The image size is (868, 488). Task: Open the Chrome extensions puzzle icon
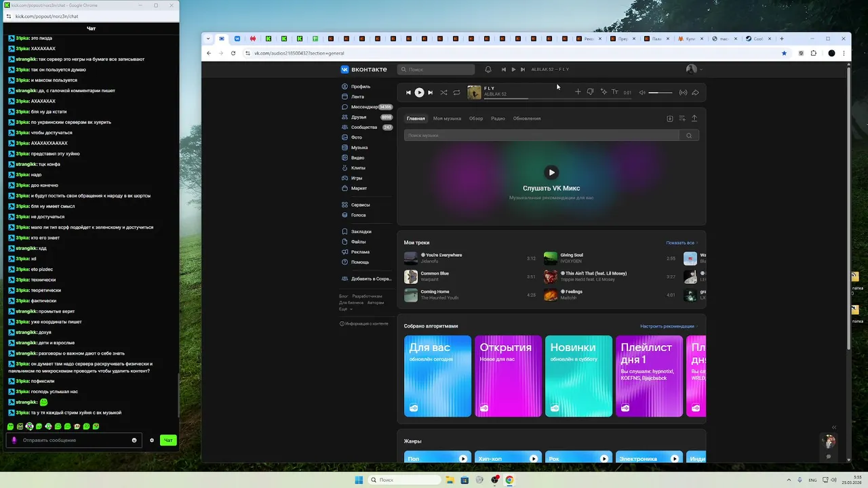pos(814,53)
